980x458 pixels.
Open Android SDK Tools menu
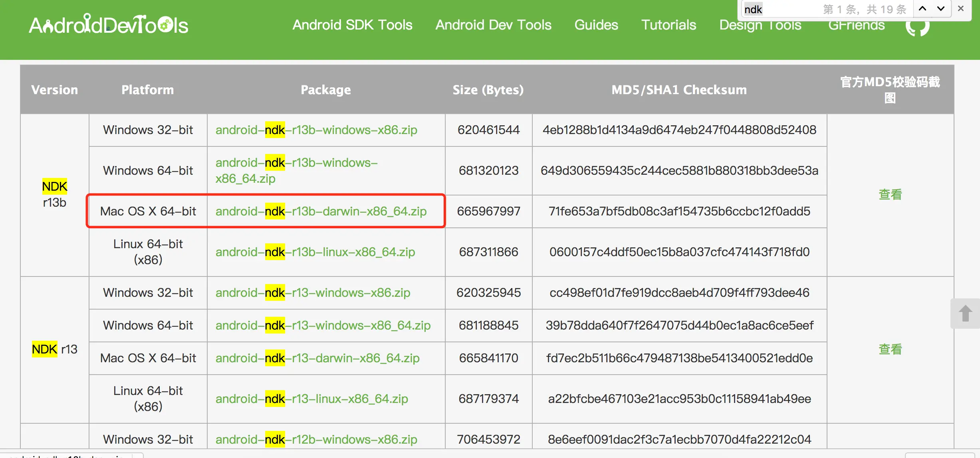coord(352,25)
